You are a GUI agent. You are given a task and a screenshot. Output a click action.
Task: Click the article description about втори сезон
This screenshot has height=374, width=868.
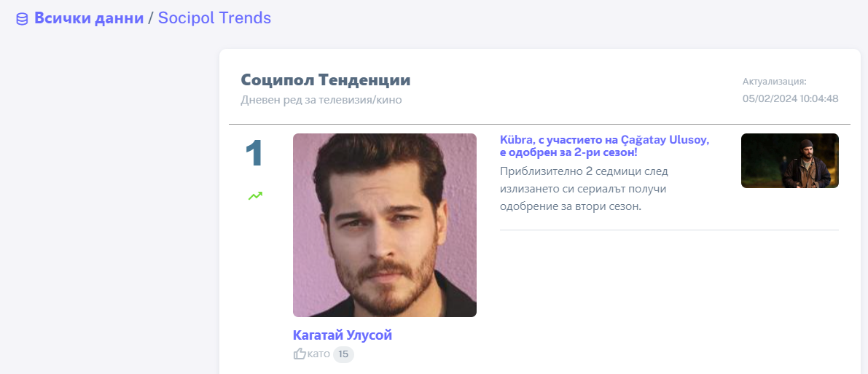[584, 189]
